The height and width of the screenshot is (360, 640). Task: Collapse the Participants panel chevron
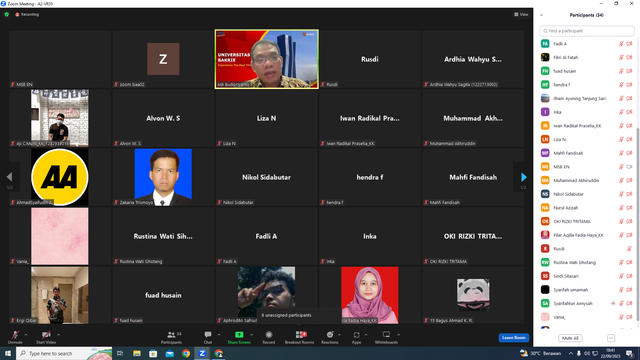(541, 15)
